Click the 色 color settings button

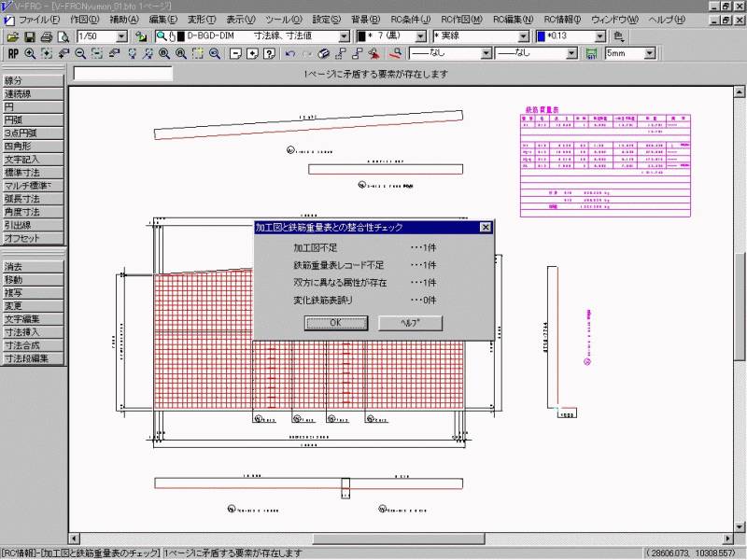click(x=619, y=36)
